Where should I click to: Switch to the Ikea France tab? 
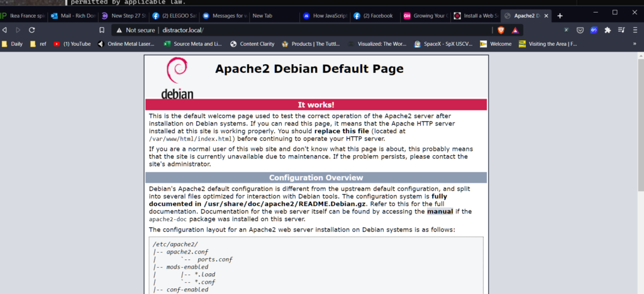(x=24, y=16)
